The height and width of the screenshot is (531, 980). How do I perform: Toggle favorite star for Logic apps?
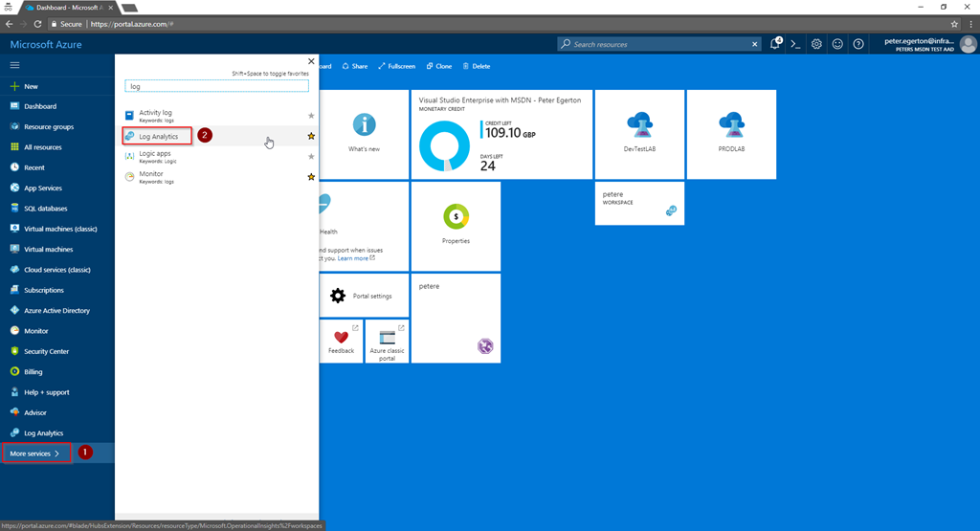[x=311, y=157]
